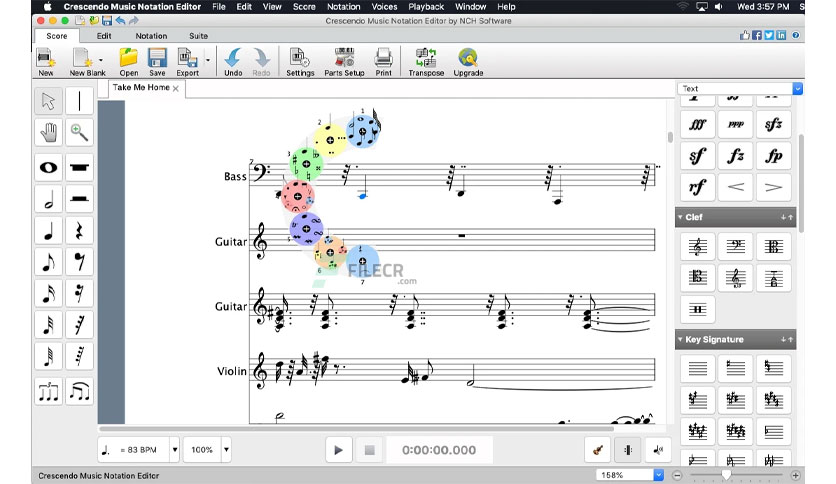This screenshot has height=484, width=836.
Task: Open the Playback menu
Action: tap(426, 7)
